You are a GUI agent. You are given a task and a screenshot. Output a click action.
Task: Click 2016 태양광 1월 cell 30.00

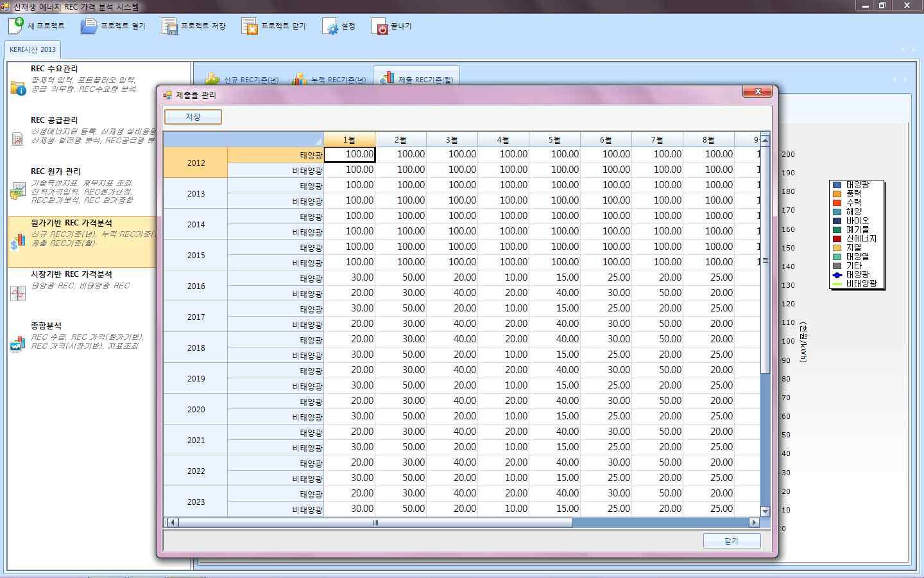(x=350, y=277)
